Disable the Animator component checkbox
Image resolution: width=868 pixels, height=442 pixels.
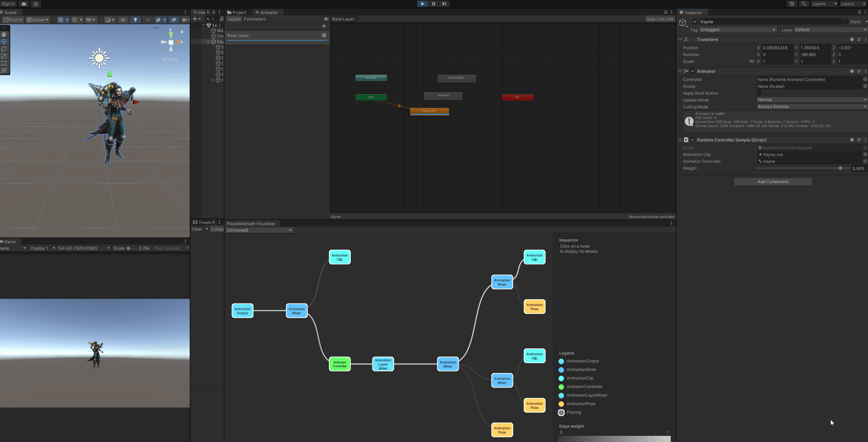pos(693,71)
